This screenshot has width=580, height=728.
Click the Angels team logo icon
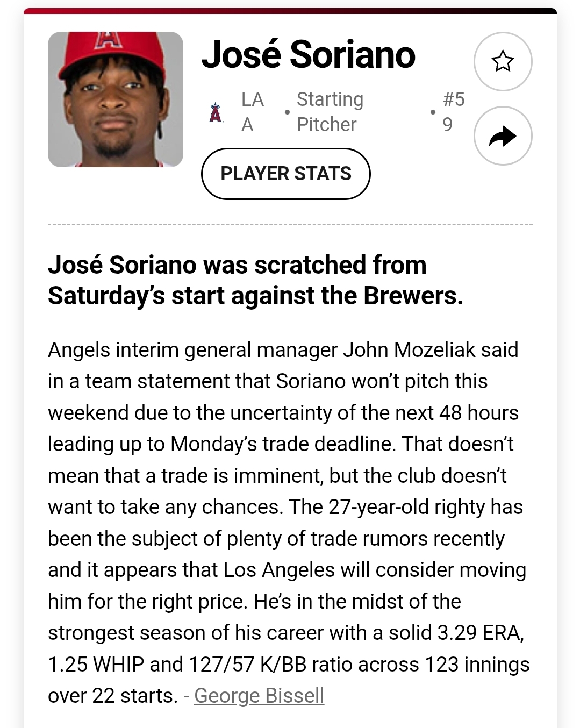coord(216,112)
